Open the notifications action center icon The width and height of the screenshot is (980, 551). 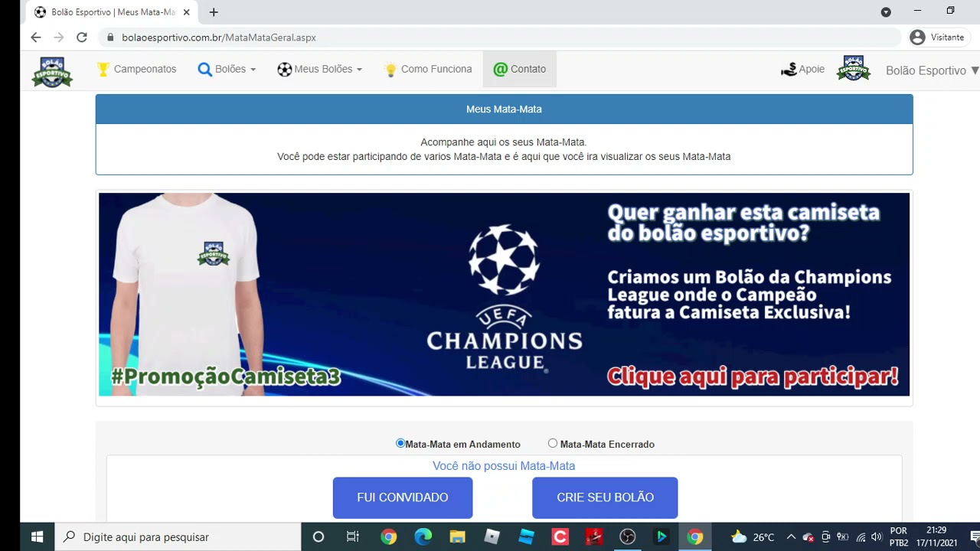(x=974, y=536)
